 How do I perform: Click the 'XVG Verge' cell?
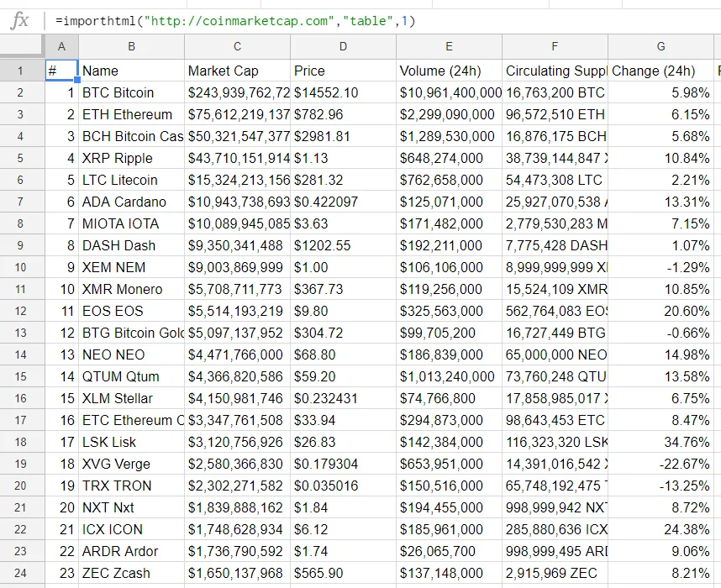click(131, 464)
